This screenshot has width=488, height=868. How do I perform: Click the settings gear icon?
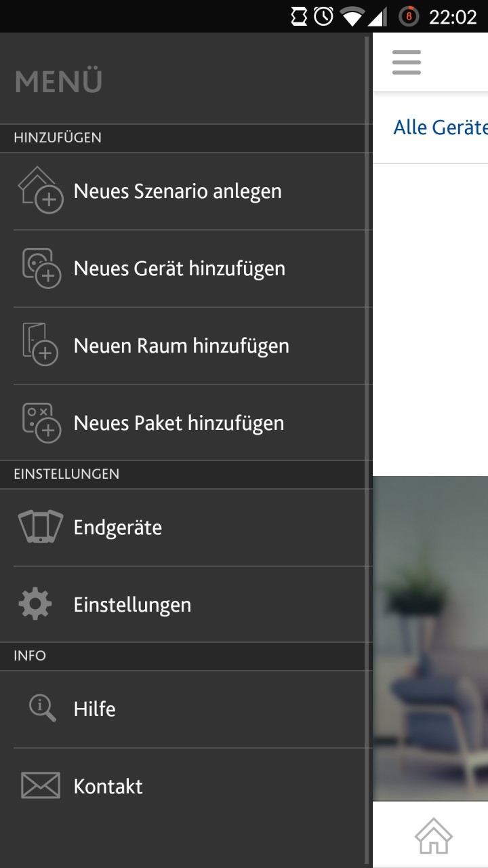35,604
